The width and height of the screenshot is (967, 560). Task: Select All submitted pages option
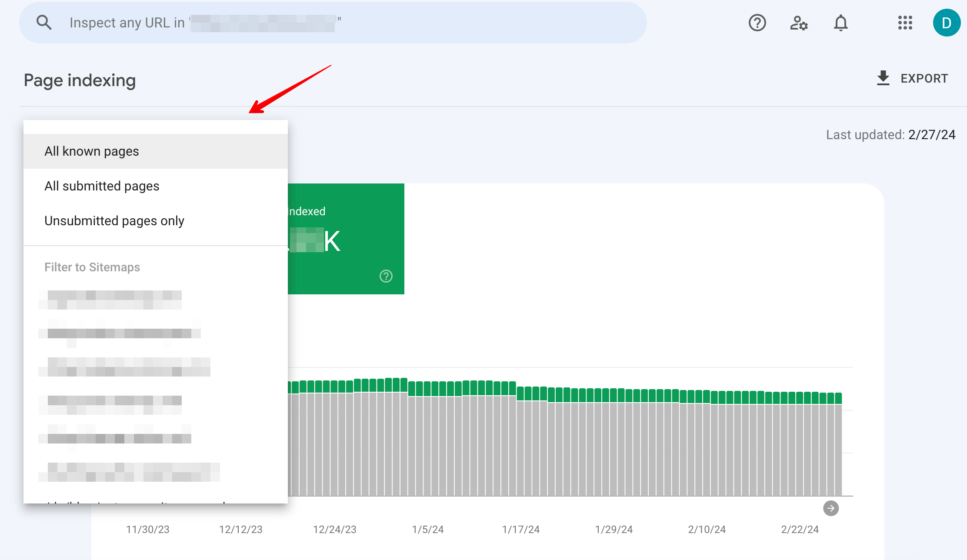[x=101, y=186]
